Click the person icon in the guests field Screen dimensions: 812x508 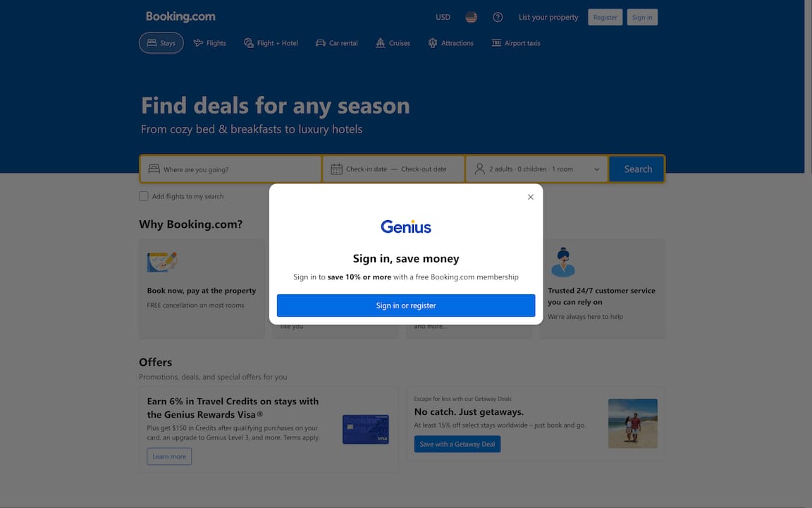tap(479, 169)
